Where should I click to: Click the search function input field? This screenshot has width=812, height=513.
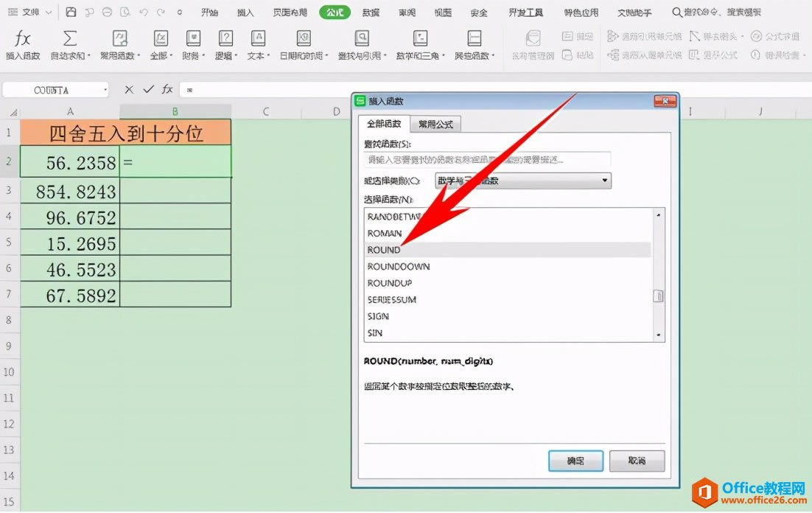[487, 160]
